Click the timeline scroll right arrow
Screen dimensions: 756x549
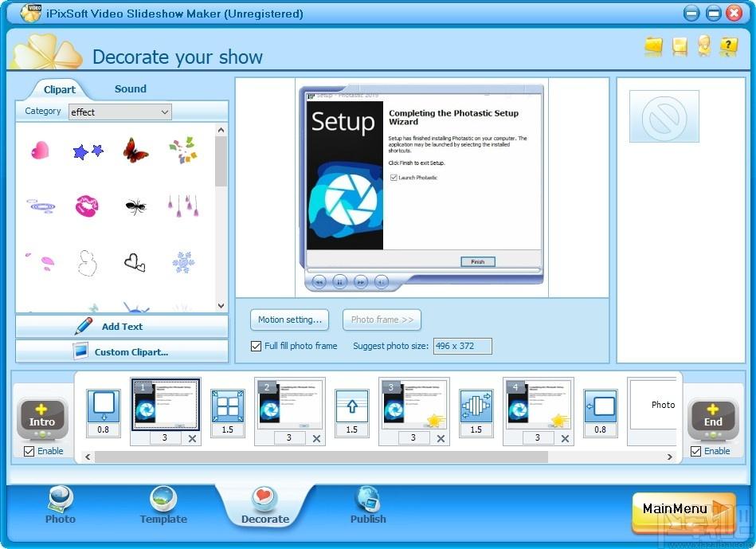tap(670, 457)
